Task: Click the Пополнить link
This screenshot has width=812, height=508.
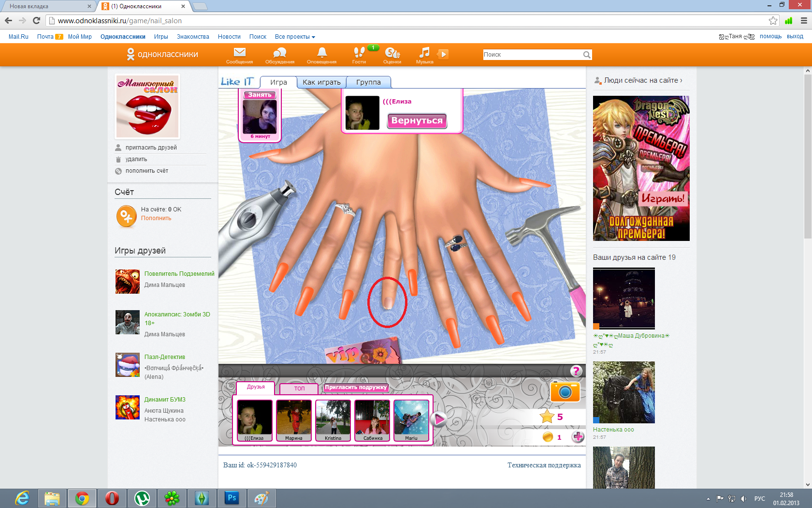Action: pos(156,218)
